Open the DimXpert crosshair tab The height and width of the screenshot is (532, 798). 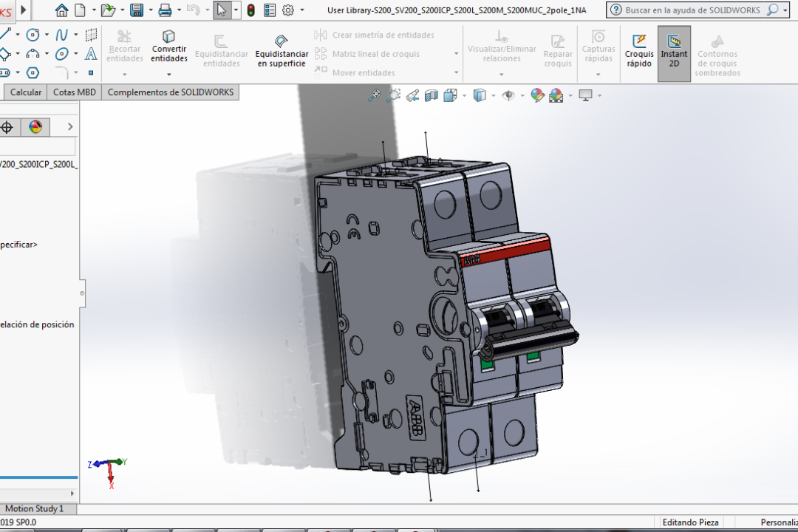tap(7, 127)
